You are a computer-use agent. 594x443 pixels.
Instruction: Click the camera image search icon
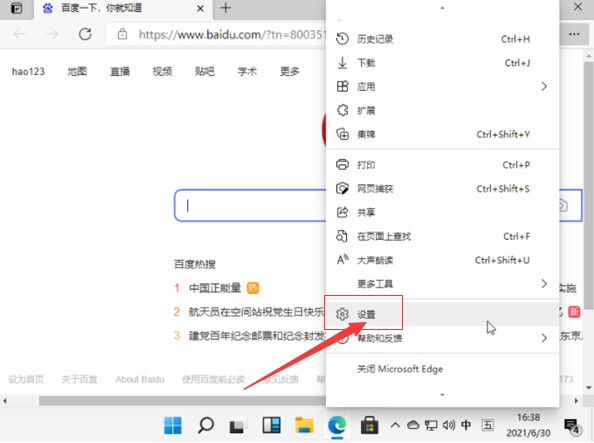click(x=563, y=205)
